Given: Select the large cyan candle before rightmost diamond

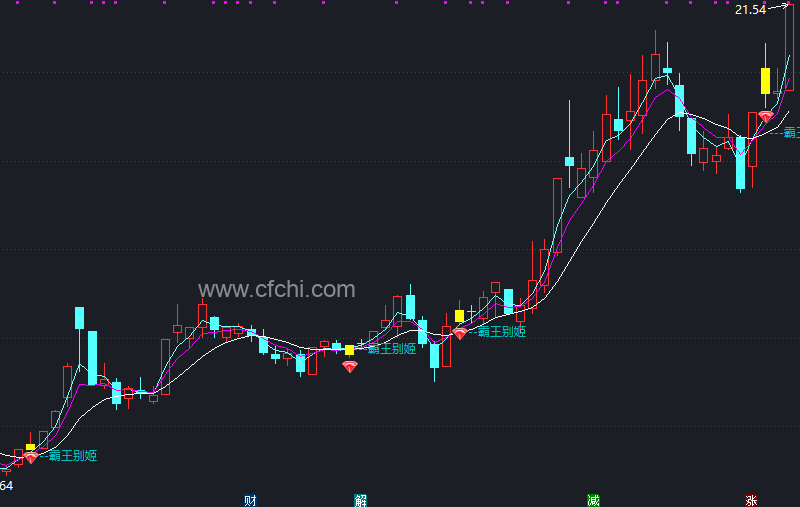Looking at the screenshot, I should click(x=740, y=163).
